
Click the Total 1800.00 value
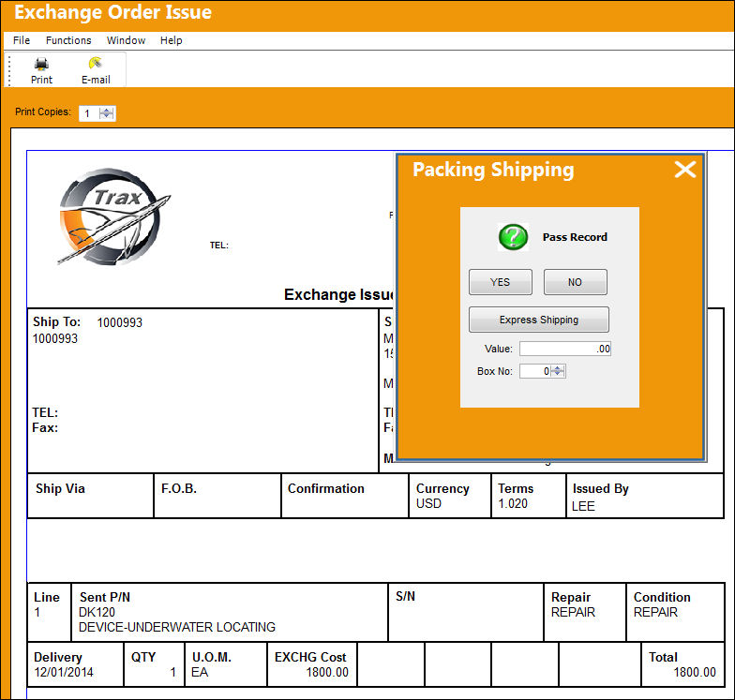pyautogui.click(x=695, y=673)
